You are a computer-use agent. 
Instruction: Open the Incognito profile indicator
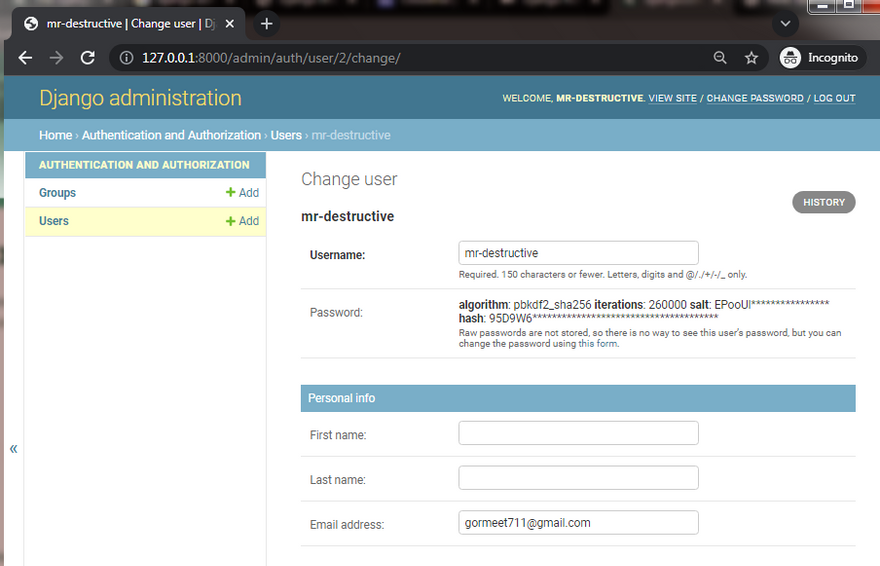point(819,58)
